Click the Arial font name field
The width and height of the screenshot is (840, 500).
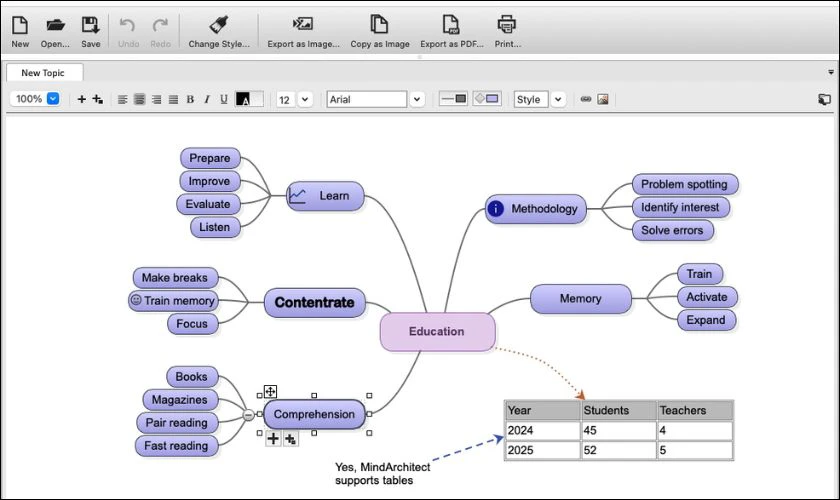click(x=367, y=99)
